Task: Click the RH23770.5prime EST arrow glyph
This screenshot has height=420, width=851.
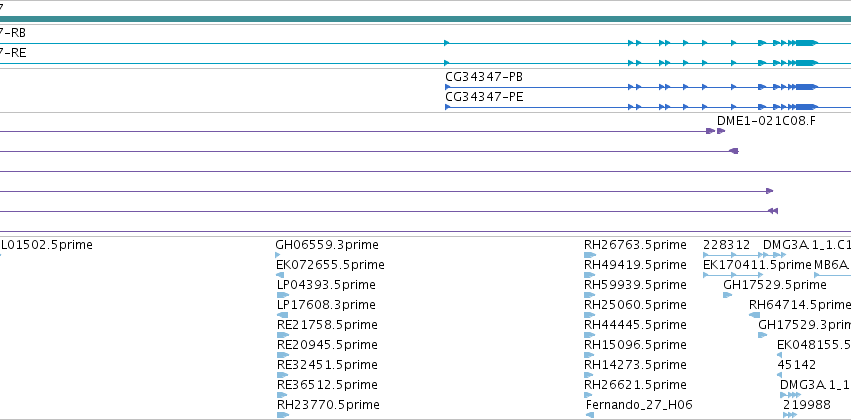Action: [x=283, y=415]
